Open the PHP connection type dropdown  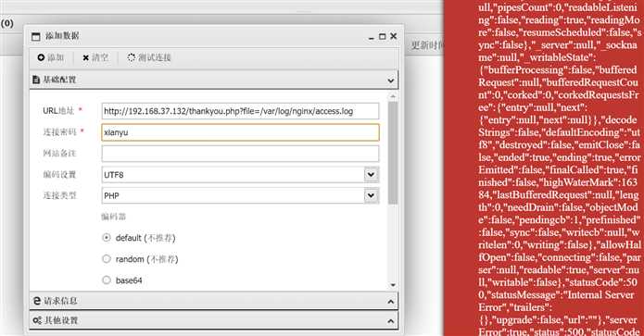(371, 195)
